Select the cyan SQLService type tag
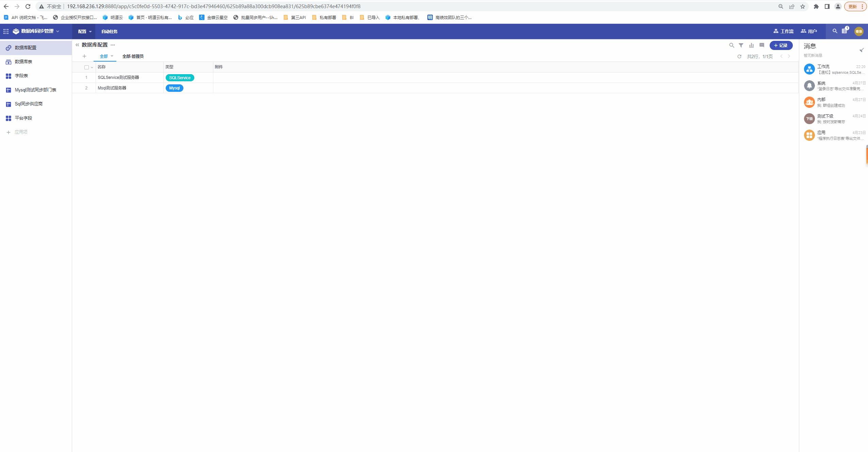Image resolution: width=868 pixels, height=452 pixels. pyautogui.click(x=180, y=78)
